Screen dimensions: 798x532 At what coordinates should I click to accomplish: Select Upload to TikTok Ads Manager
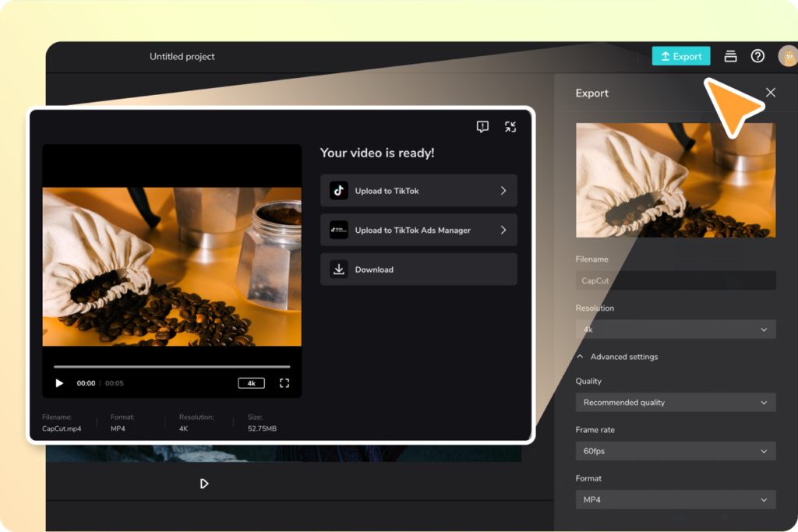point(418,230)
